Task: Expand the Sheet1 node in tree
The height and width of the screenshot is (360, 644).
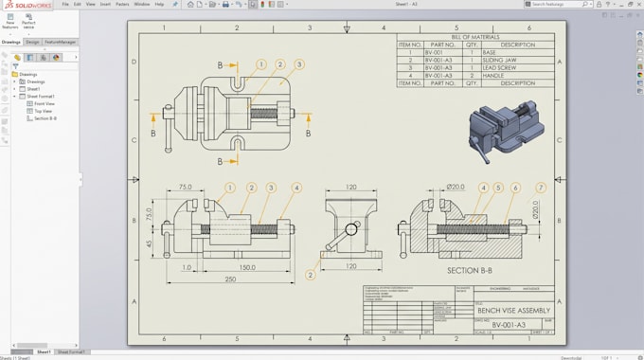Action: pyautogui.click(x=15, y=89)
